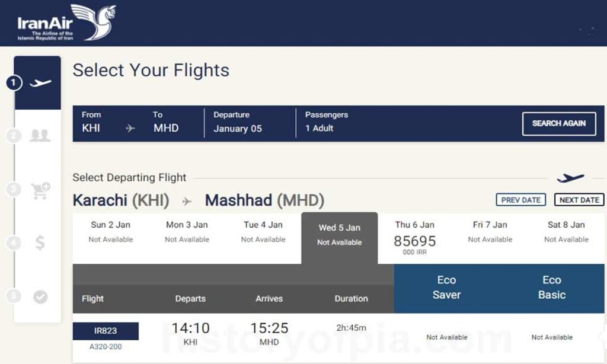Open the A320-200 aircraft type link
The image size is (607, 364).
[106, 347]
